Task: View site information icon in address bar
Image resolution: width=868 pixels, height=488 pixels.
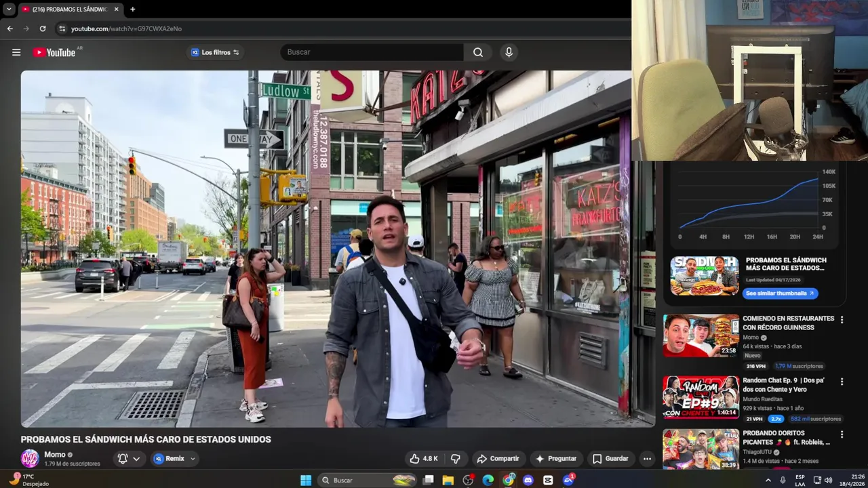Action: click(x=62, y=28)
